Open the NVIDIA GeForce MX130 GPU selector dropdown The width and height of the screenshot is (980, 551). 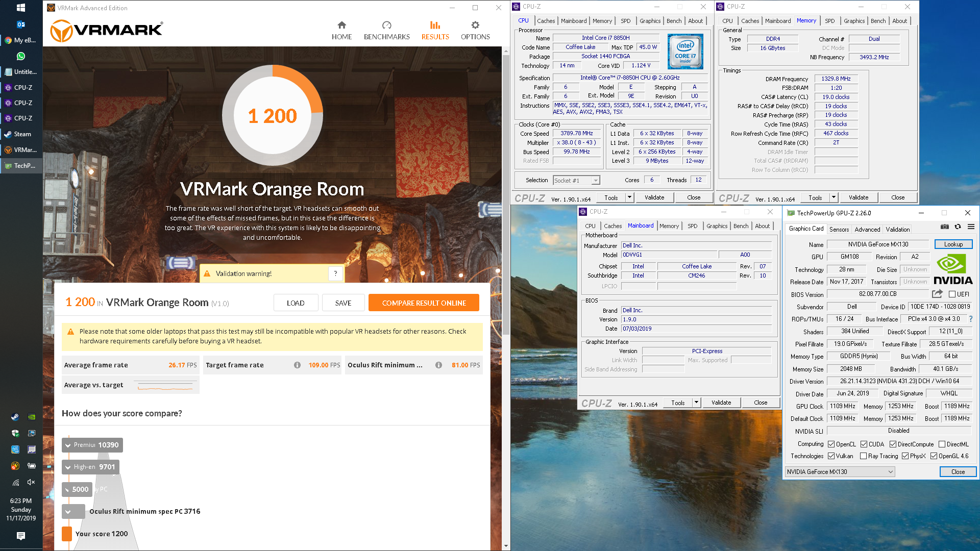tap(840, 472)
